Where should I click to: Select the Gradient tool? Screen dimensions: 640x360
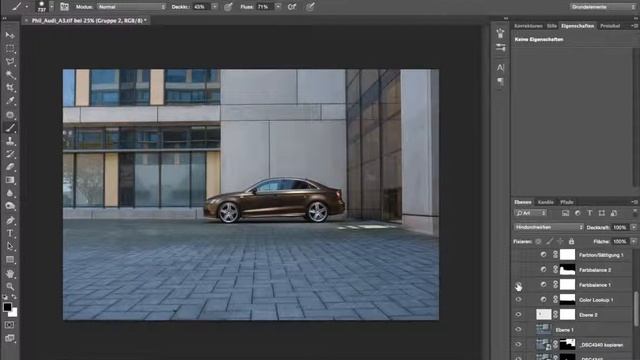point(10,180)
